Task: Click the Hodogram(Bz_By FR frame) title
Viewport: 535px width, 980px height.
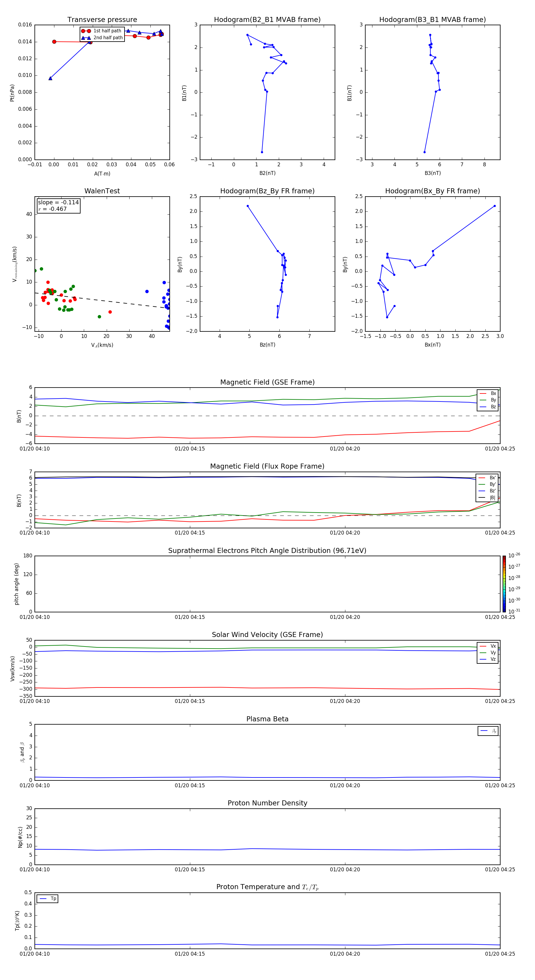Action: [x=267, y=191]
